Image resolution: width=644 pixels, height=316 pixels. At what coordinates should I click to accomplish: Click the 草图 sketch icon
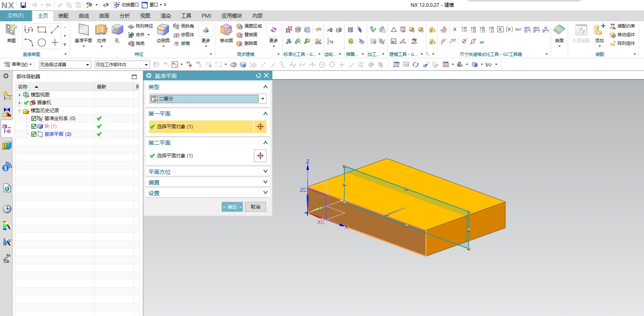point(11,30)
